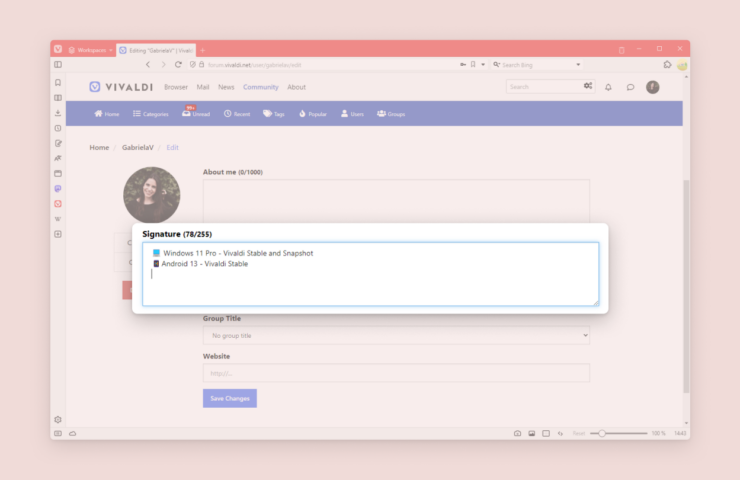Open notifications bell
The height and width of the screenshot is (480, 740).
tap(608, 87)
